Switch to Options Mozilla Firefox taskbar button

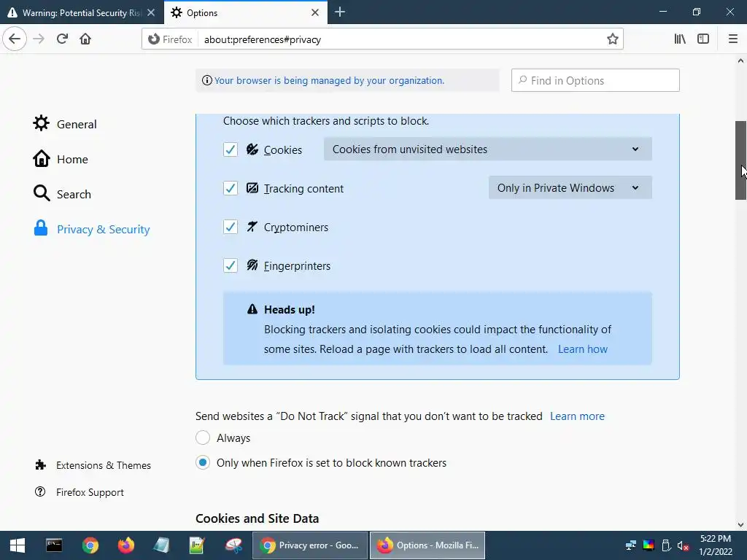(427, 545)
